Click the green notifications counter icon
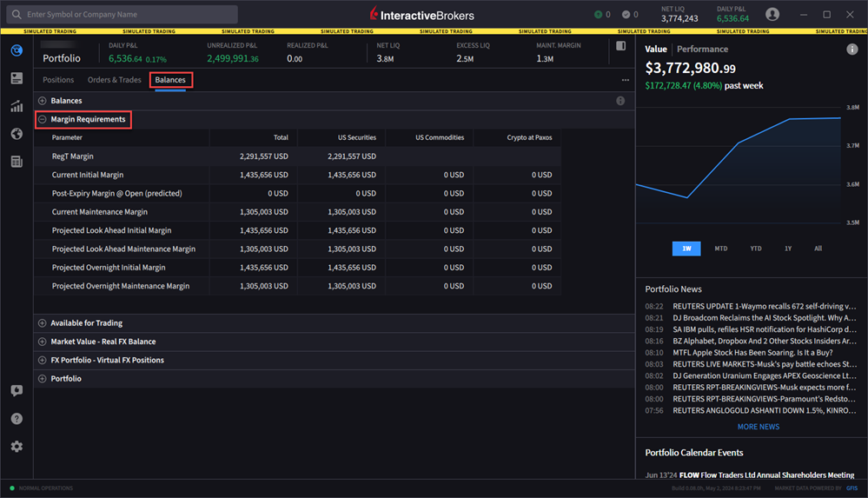 tap(598, 15)
